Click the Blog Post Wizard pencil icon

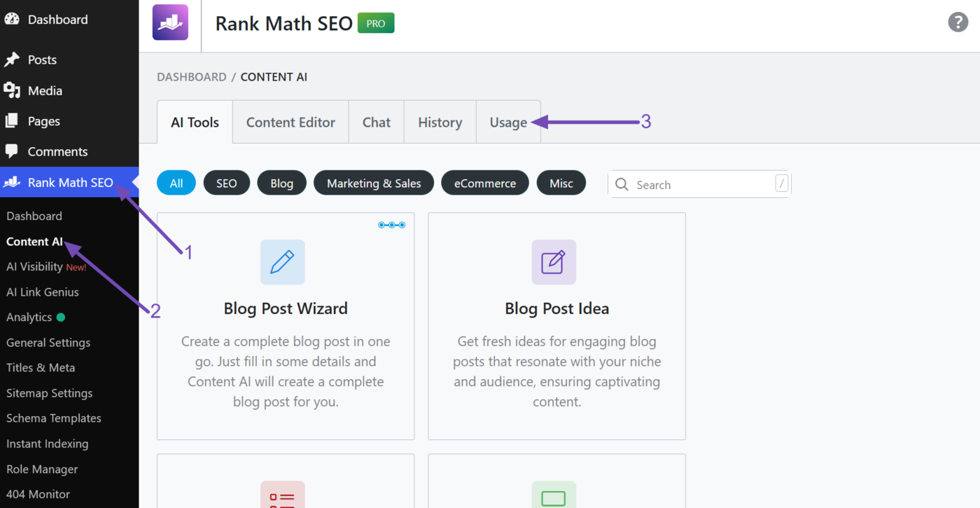(282, 262)
